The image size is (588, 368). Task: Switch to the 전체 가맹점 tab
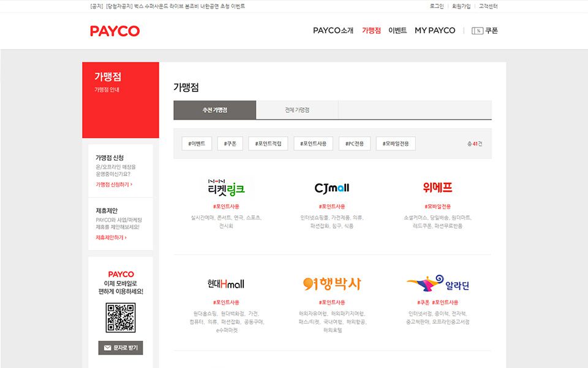point(297,110)
